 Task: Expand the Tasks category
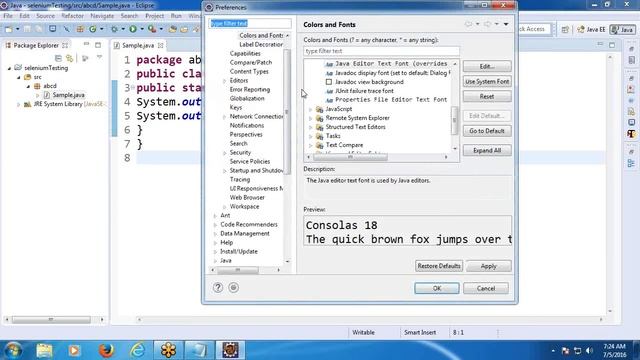(311, 136)
